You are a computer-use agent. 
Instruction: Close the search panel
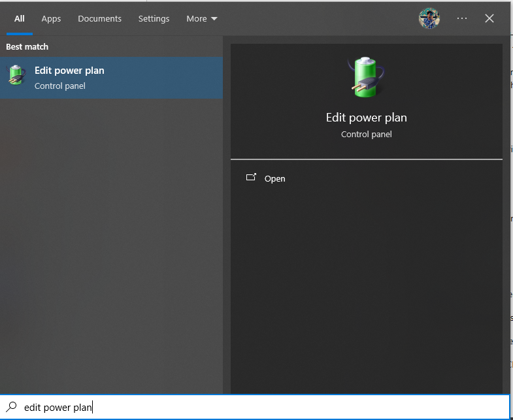point(489,18)
